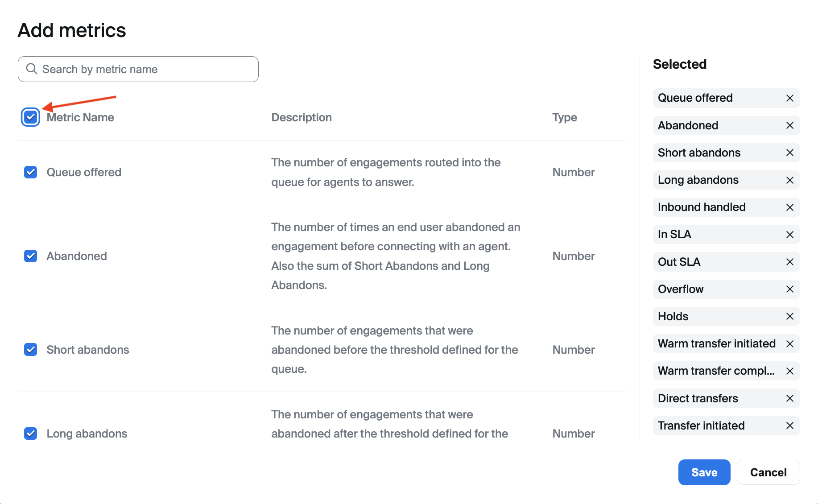This screenshot has width=818, height=504.
Task: Remove Abandoned chip with X icon
Action: 789,126
